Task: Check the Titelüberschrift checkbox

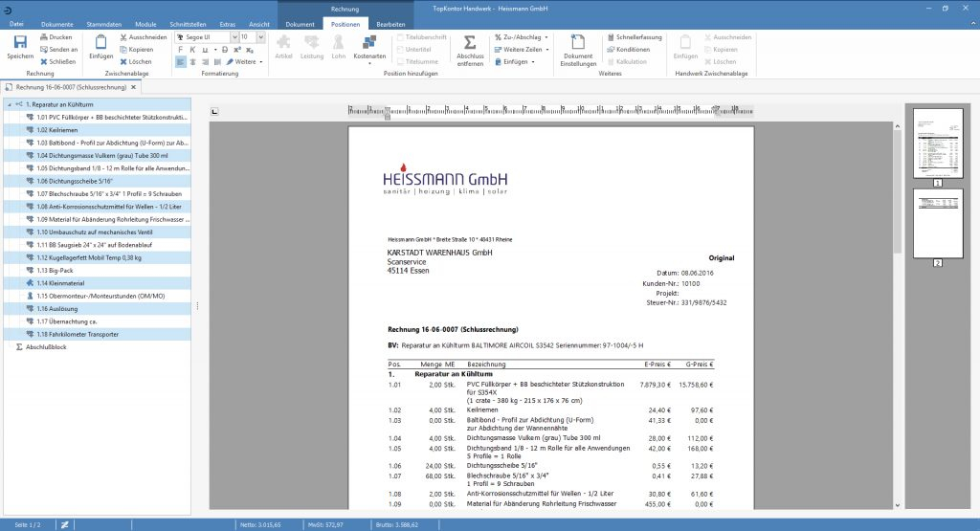Action: [x=400, y=36]
